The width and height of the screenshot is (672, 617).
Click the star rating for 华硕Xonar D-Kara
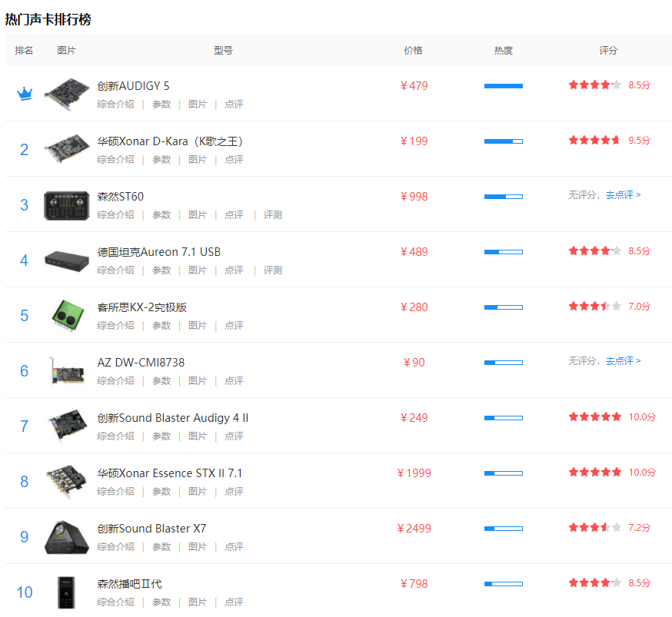(x=594, y=141)
